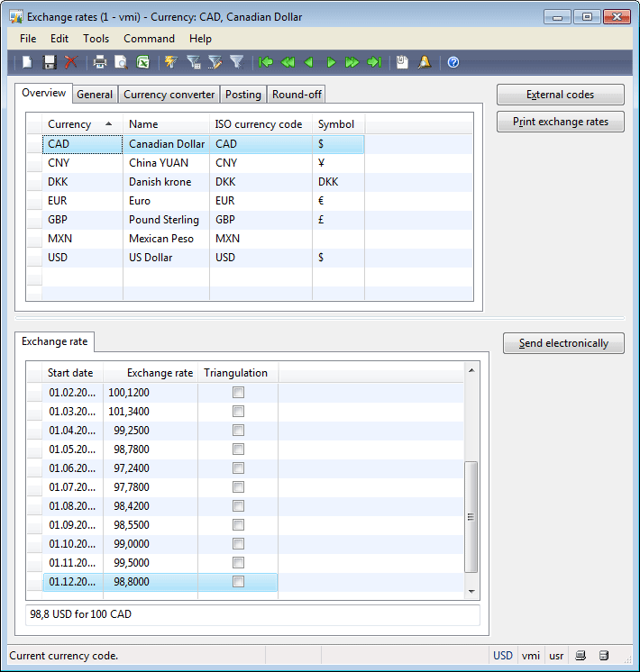640x672 pixels.
Task: Click Print exchange rates button
Action: coord(560,122)
